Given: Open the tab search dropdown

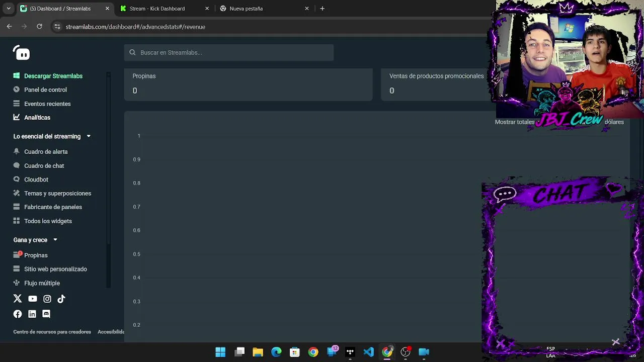Looking at the screenshot, I should click(x=8, y=9).
